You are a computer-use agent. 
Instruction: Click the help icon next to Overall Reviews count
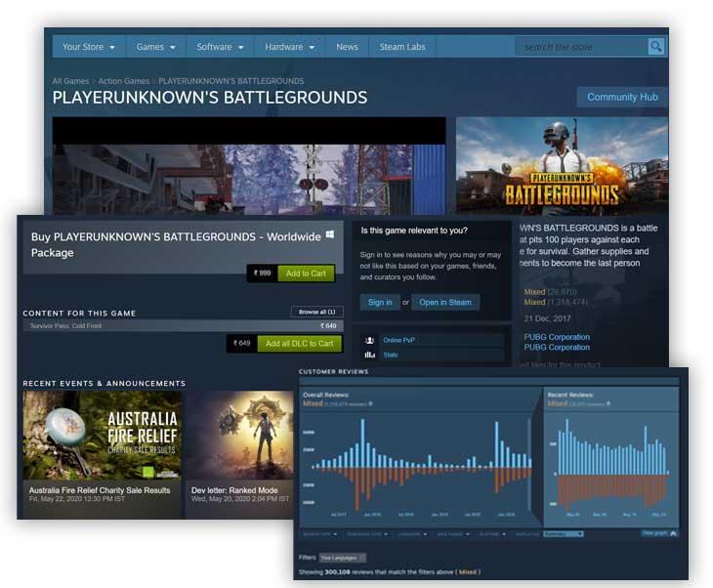370,403
